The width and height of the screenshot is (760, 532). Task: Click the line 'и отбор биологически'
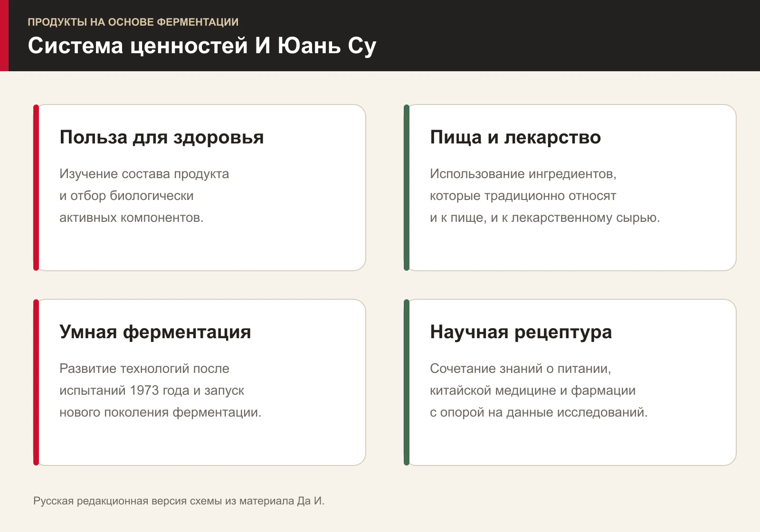pos(126,196)
